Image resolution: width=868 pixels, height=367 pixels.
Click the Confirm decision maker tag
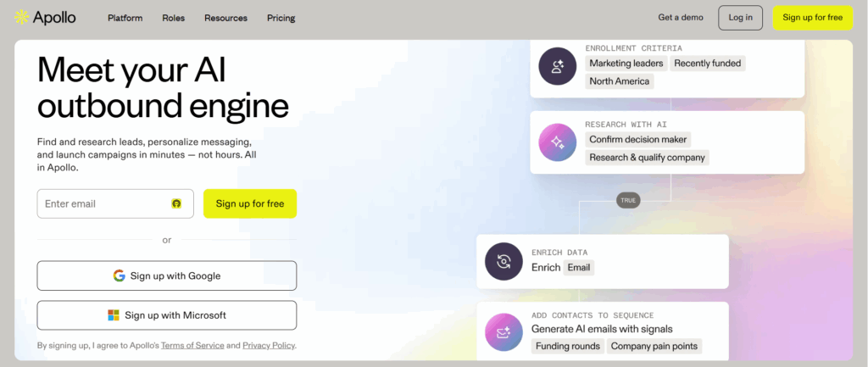(637, 140)
